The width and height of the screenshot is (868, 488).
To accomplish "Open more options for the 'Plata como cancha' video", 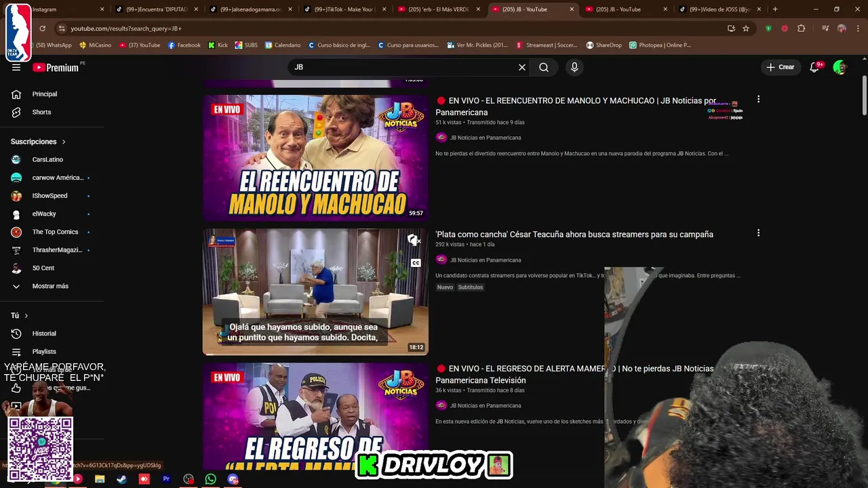I will 758,233.
